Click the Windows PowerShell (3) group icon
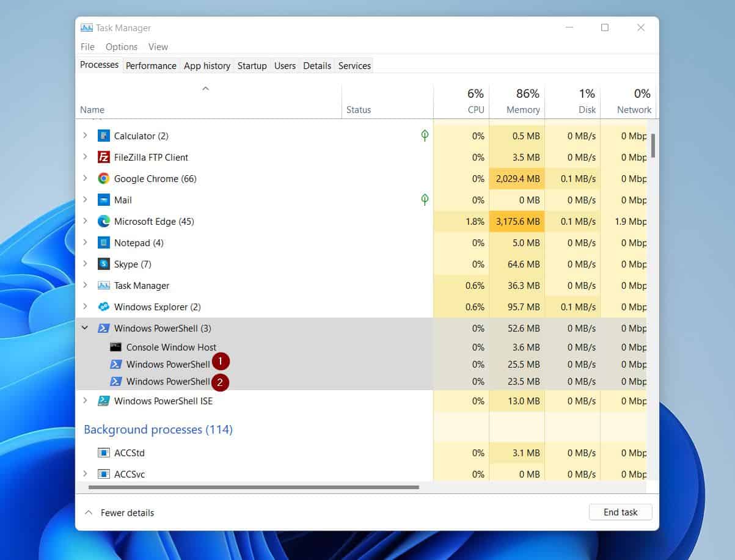 (x=103, y=328)
